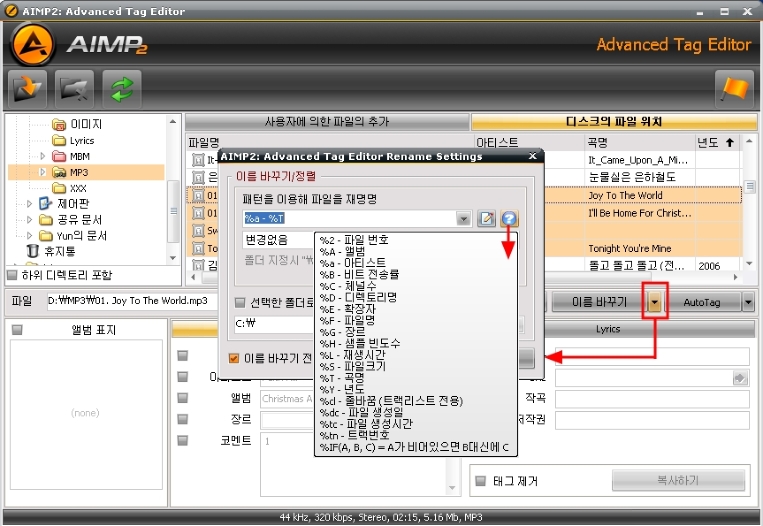Toggle the 선택한 폴더로 checkbox in dialog

(x=240, y=303)
